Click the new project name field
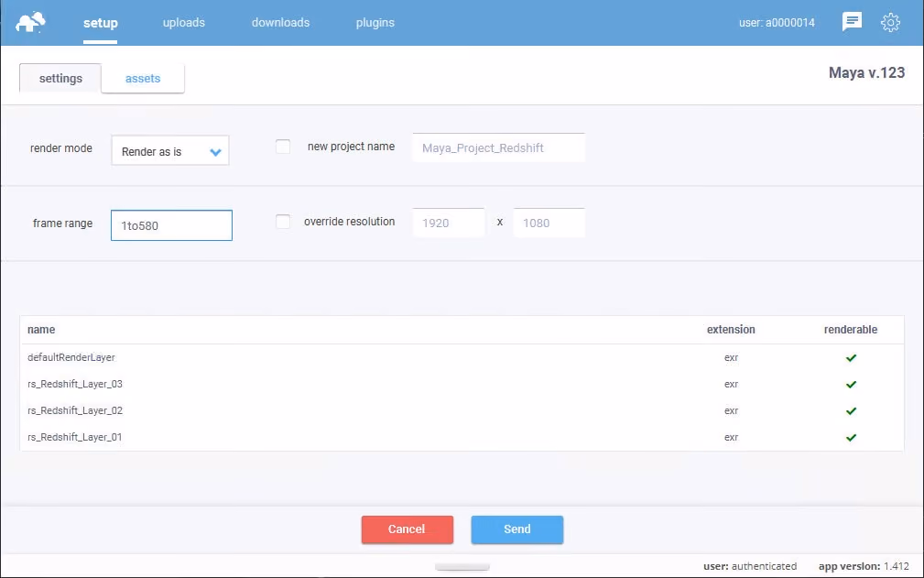This screenshot has height=578, width=924. 498,147
